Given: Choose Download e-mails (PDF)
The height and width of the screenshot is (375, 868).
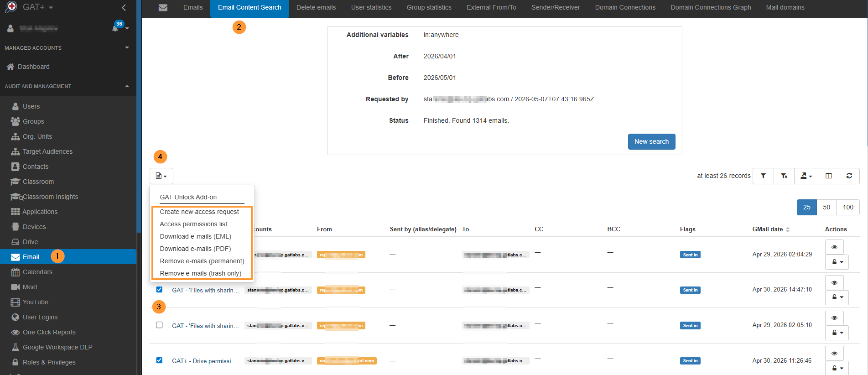Looking at the screenshot, I should 195,249.
